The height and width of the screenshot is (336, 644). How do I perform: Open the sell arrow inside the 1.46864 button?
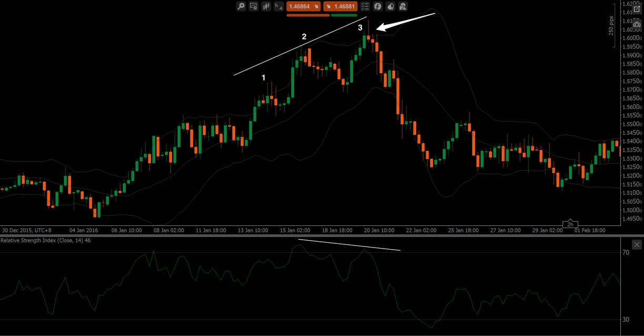click(316, 6)
